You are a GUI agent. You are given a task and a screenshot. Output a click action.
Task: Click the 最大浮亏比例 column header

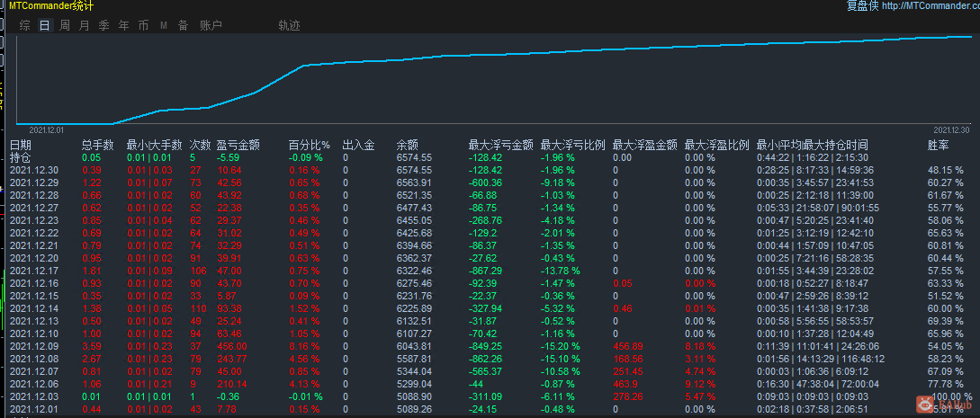tap(572, 146)
